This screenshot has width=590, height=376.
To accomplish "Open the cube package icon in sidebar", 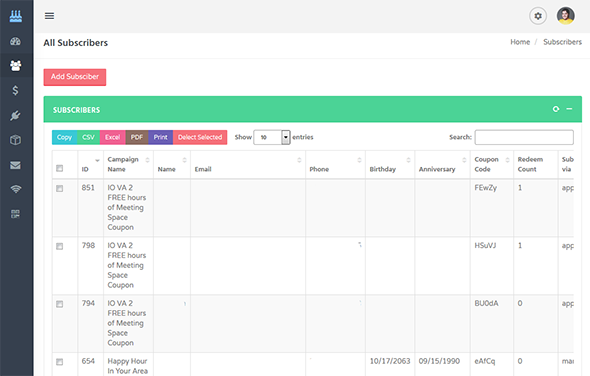I will pyautogui.click(x=15, y=140).
